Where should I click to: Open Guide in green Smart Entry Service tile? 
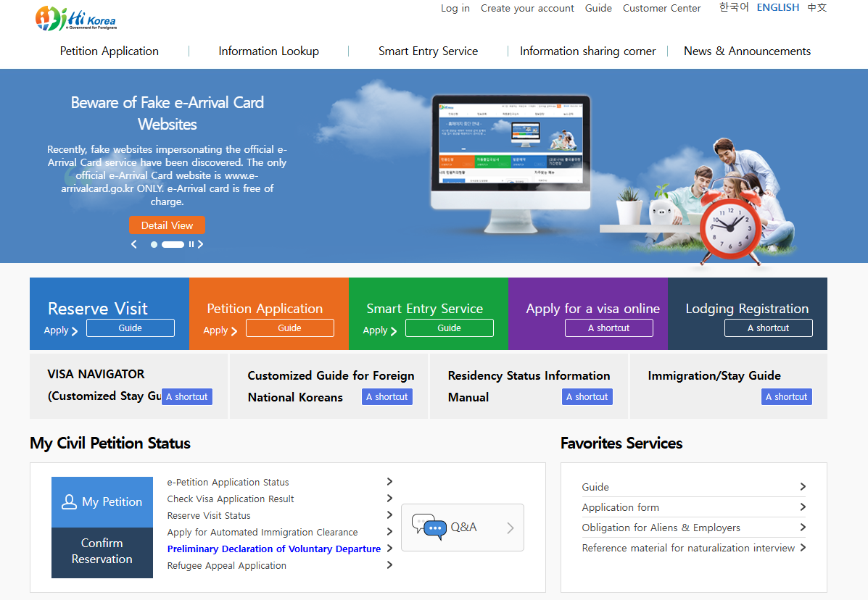coord(449,328)
